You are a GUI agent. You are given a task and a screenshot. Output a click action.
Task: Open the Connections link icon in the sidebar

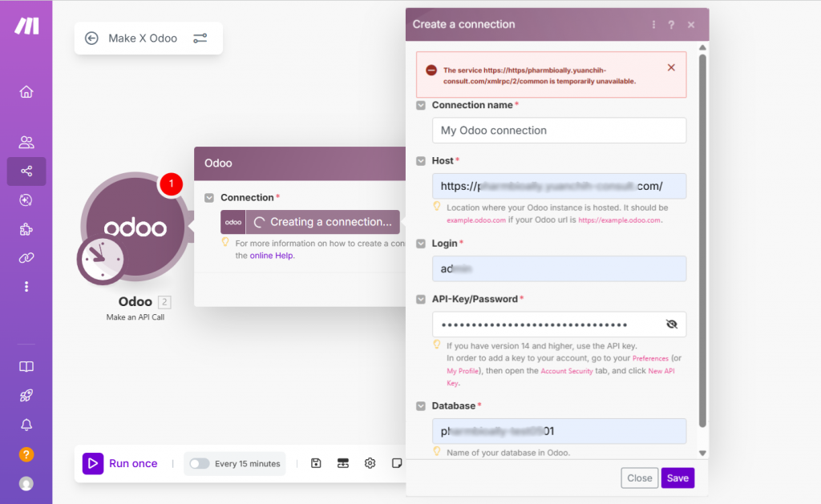(x=26, y=258)
